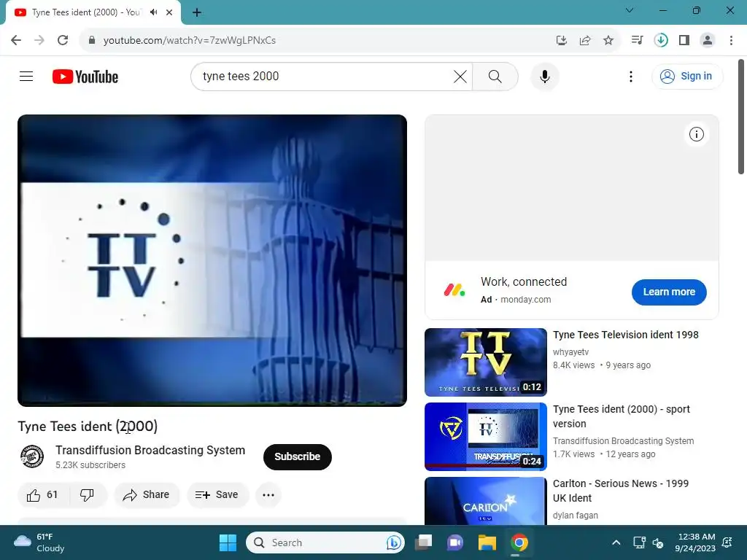
Task: Open the Windows Start menu
Action: click(x=228, y=542)
